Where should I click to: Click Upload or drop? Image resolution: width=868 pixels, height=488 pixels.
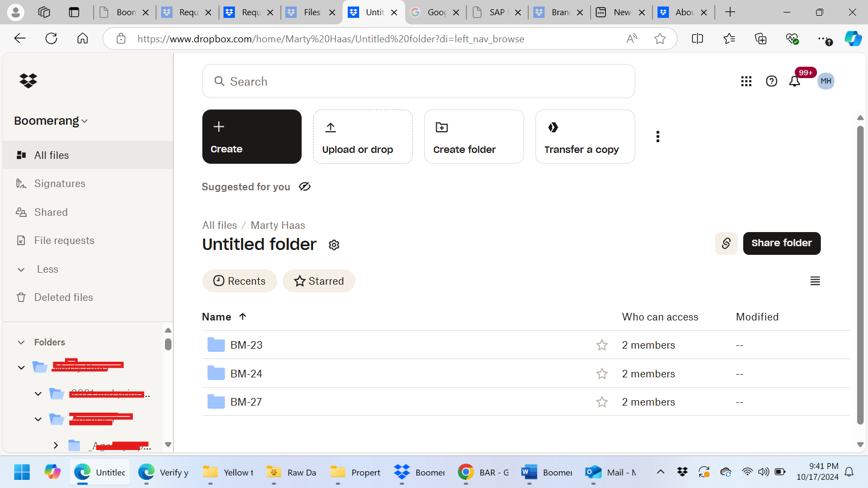click(362, 137)
